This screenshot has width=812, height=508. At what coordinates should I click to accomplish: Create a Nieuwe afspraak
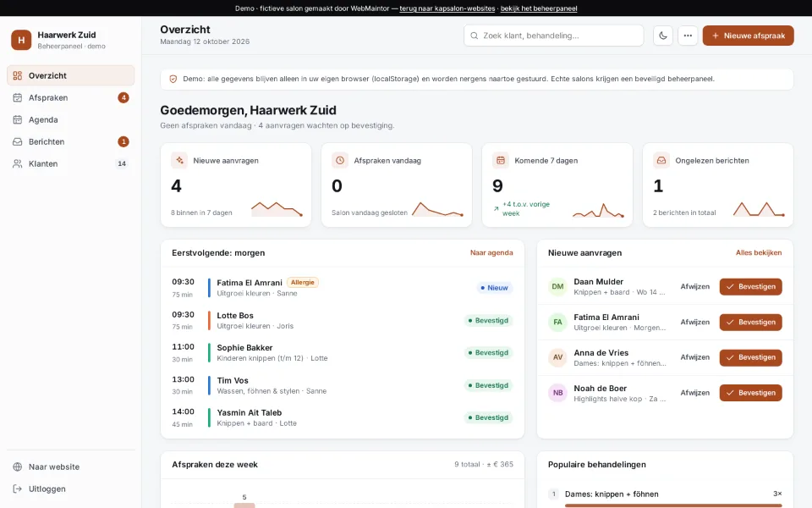[748, 36]
